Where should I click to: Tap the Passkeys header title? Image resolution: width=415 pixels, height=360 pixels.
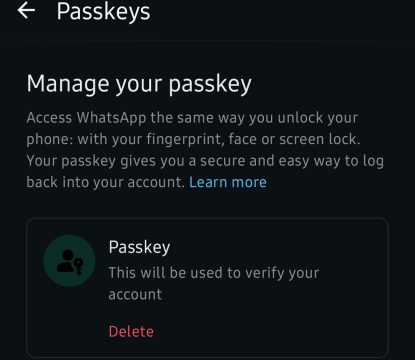[103, 12]
